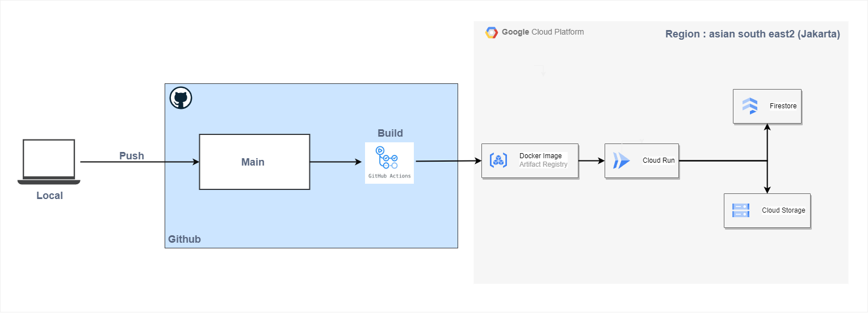
Task: Select the "GitHub Actions" caption
Action: pos(389,176)
